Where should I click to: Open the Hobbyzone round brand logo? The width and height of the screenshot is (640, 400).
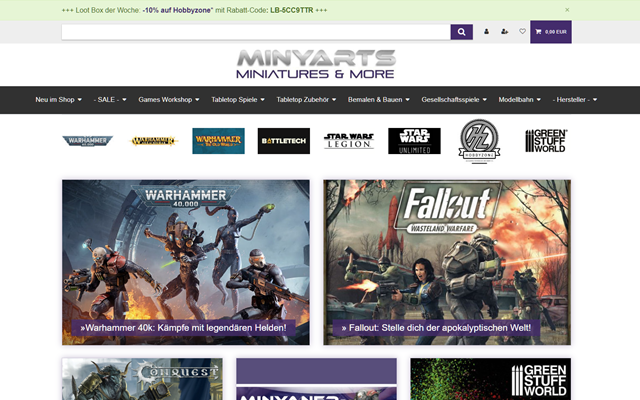click(x=480, y=141)
